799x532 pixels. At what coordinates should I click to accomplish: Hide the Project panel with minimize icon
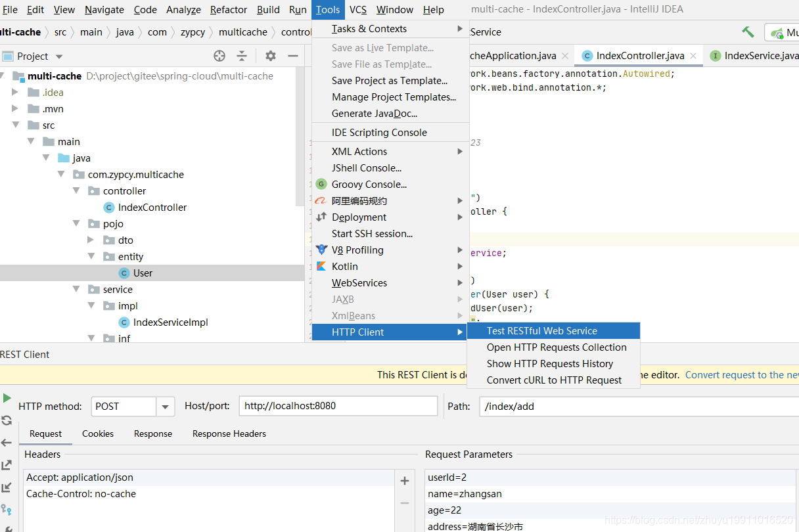tap(293, 56)
